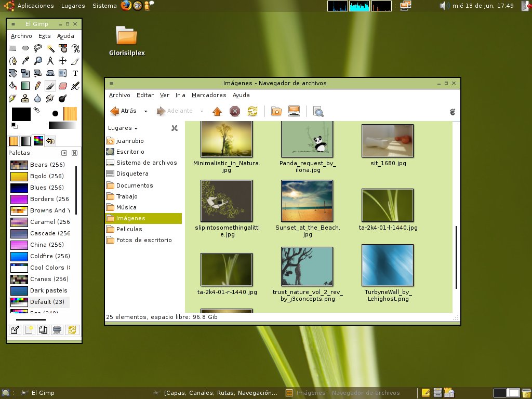The image size is (532, 399).
Task: Open the Computer toolbar icon
Action: [294, 111]
